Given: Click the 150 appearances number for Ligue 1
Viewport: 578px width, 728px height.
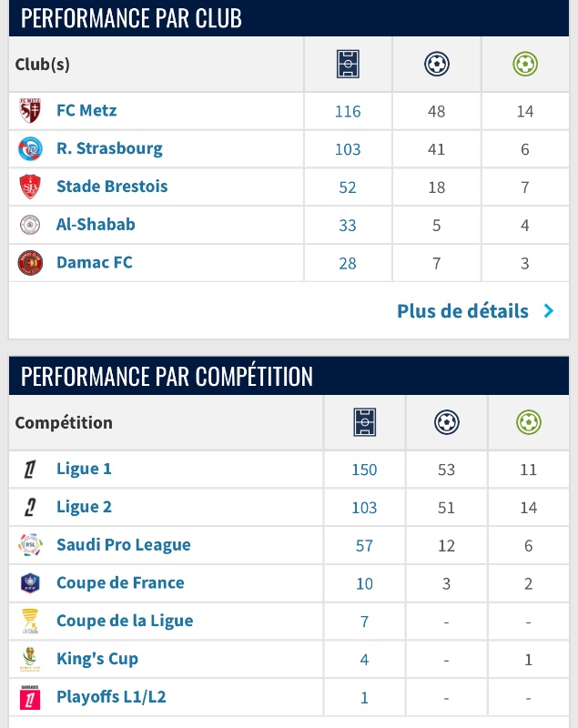Looking at the screenshot, I should point(364,470).
